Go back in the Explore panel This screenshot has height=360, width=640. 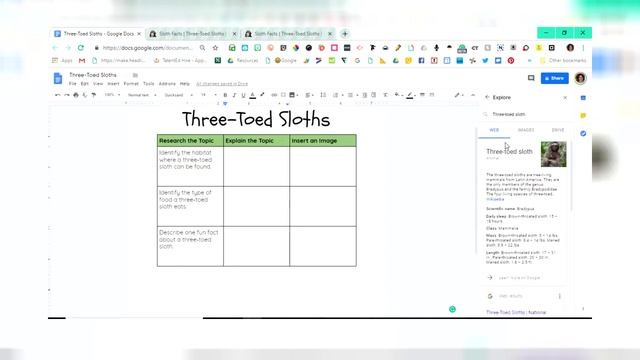click(x=487, y=98)
